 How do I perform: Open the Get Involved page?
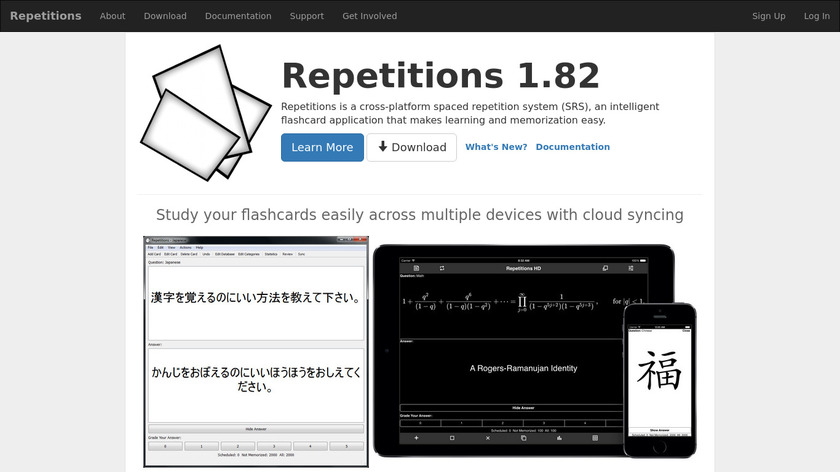(370, 16)
